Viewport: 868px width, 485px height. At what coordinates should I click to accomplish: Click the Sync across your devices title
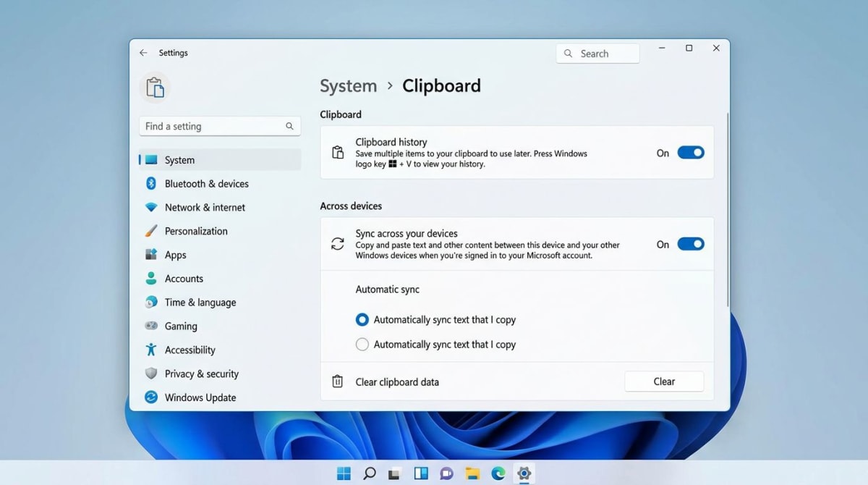point(407,233)
